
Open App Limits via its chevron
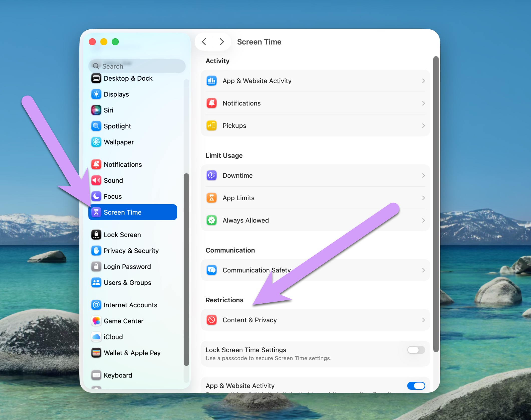coord(423,198)
